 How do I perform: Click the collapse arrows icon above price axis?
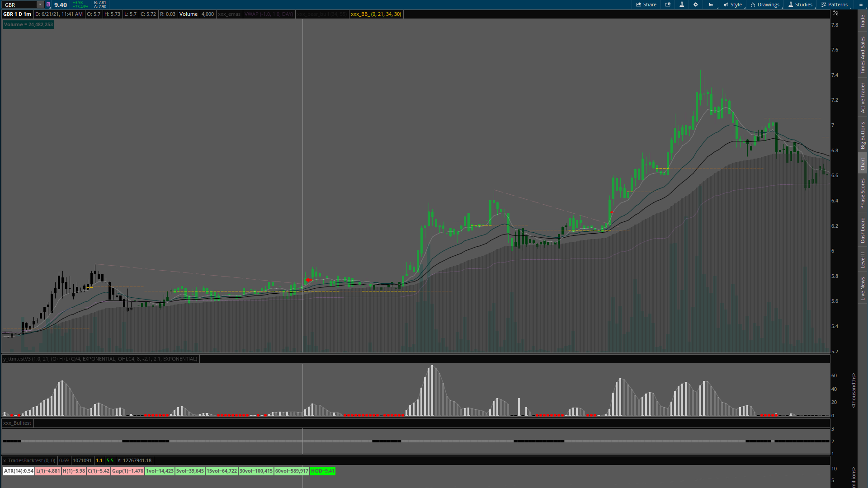click(835, 13)
